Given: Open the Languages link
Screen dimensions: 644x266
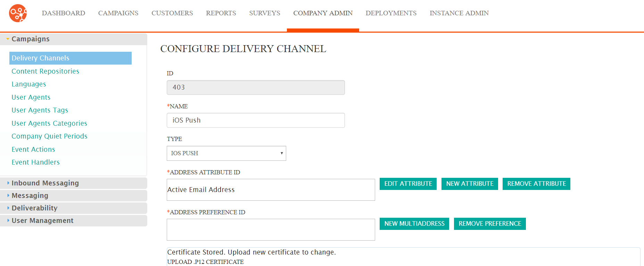Looking at the screenshot, I should click(x=29, y=84).
